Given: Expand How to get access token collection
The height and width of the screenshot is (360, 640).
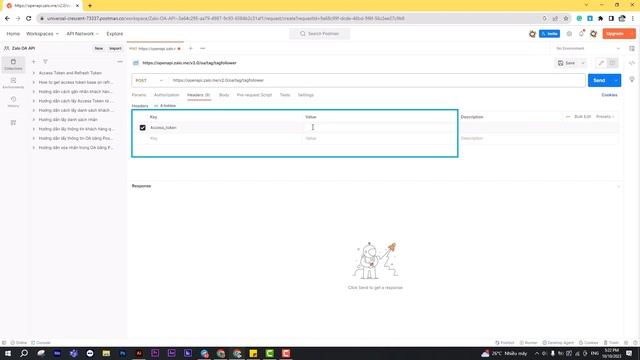Looking at the screenshot, I should (34, 82).
